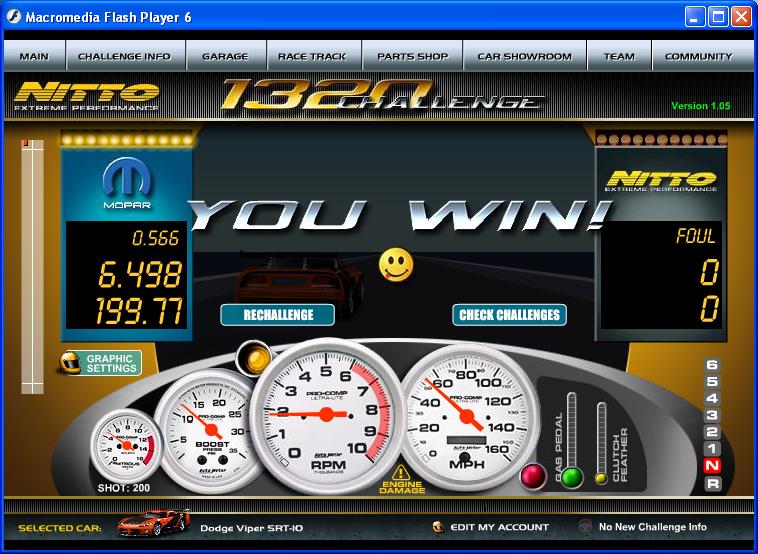Viewport: 758px width, 554px height.
Task: Select gear 5 on the shifter
Action: tap(712, 381)
